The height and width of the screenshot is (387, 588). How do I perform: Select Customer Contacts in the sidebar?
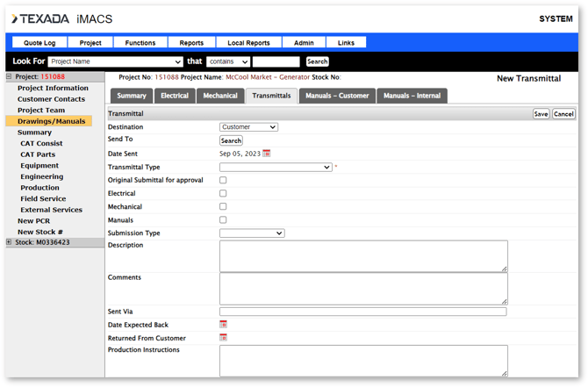51,99
